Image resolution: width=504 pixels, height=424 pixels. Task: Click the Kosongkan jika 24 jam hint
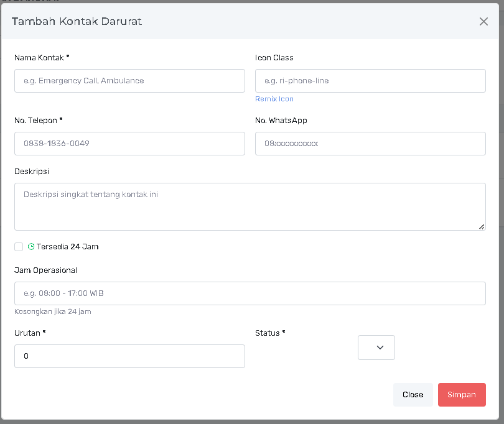pyautogui.click(x=53, y=311)
